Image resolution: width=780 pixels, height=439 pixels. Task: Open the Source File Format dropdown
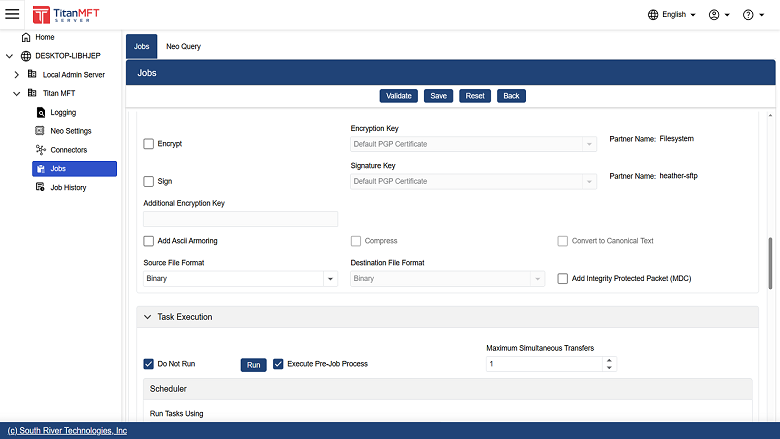click(x=240, y=279)
